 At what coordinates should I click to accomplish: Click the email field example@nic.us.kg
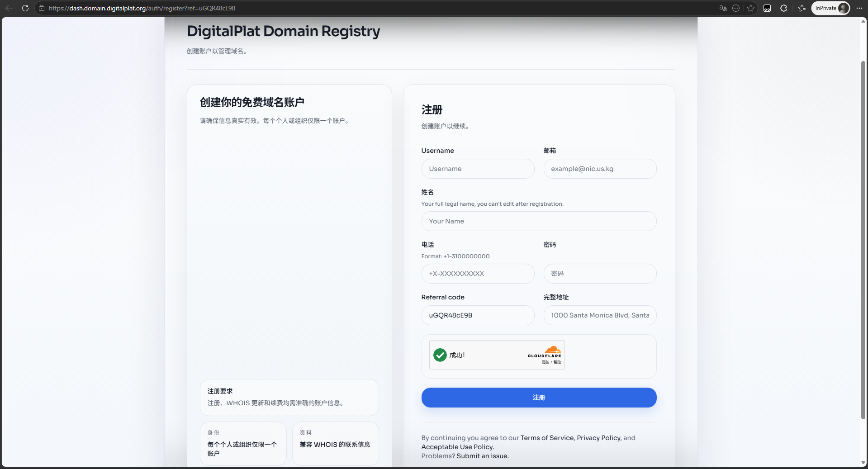(600, 169)
